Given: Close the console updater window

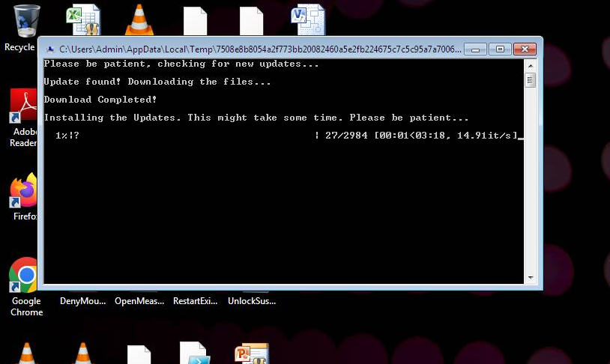Looking at the screenshot, I should pyautogui.click(x=525, y=49).
